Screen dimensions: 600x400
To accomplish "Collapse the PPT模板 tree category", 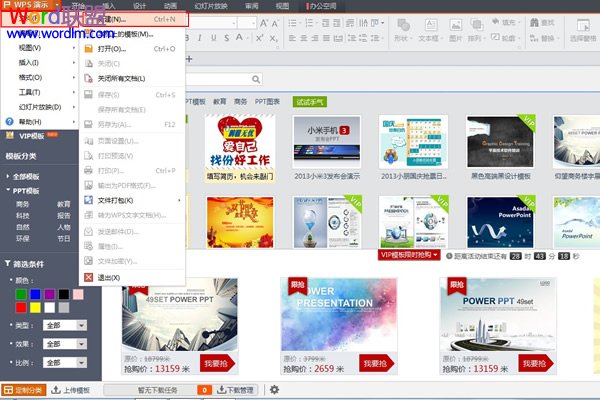I will pyautogui.click(x=8, y=190).
